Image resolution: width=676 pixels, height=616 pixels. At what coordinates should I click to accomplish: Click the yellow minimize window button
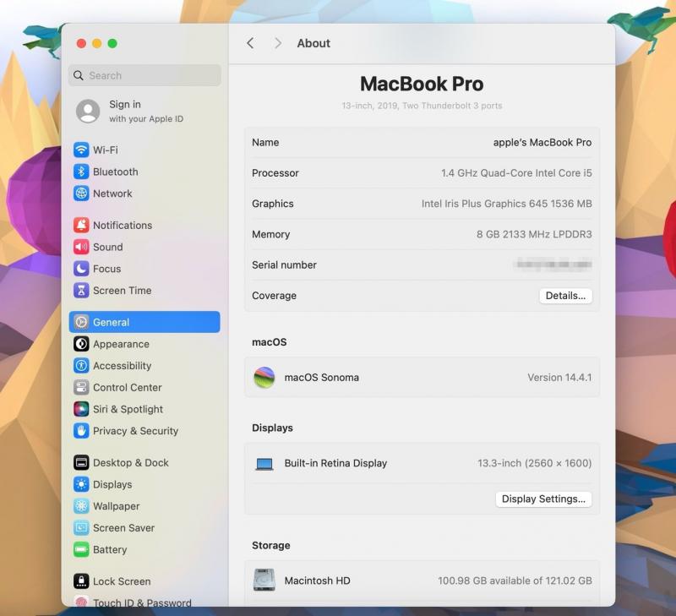[x=97, y=43]
